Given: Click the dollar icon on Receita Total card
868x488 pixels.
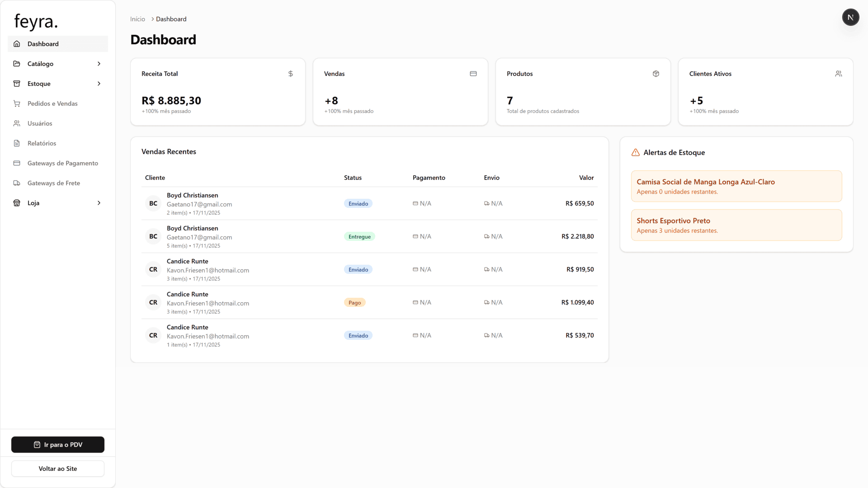Looking at the screenshot, I should point(291,74).
